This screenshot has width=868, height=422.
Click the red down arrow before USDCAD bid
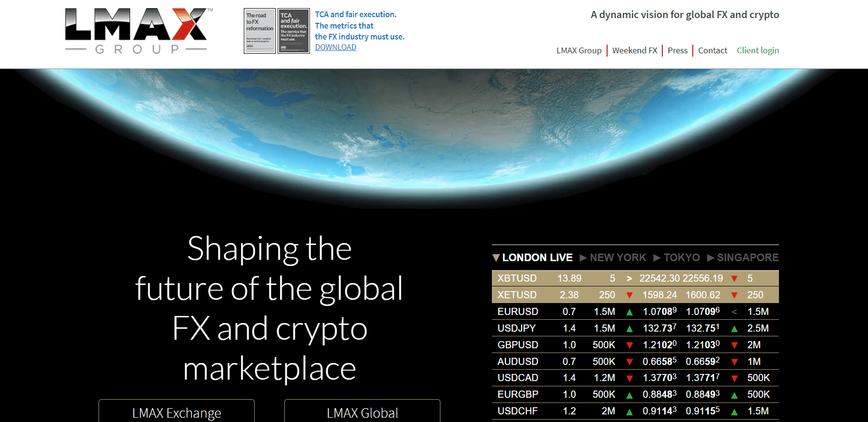[x=629, y=378]
